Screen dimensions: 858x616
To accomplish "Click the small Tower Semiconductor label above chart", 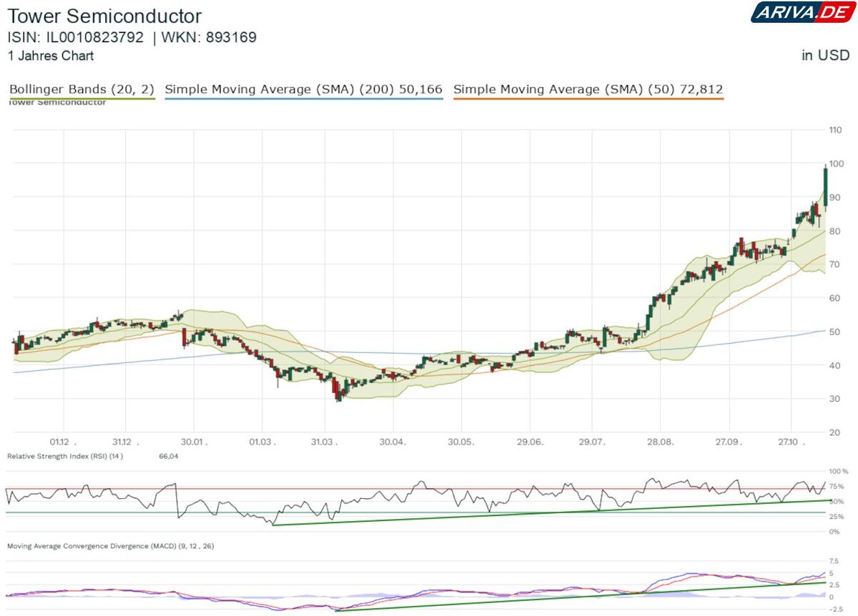I will click(57, 102).
